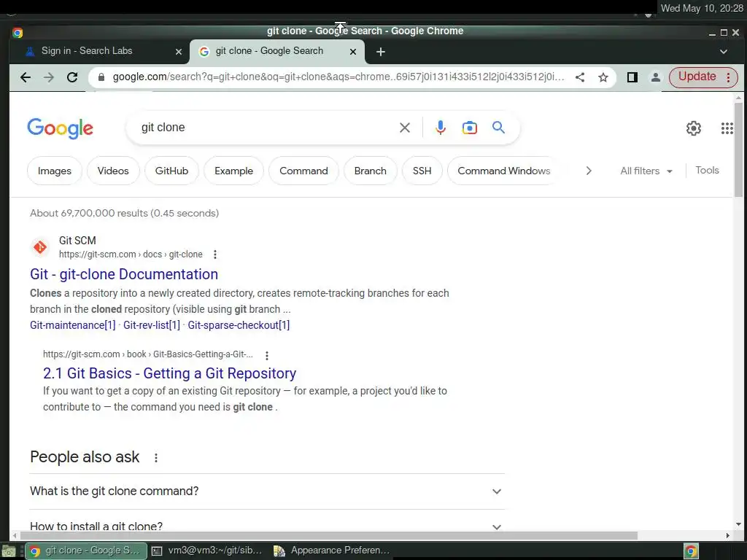Open Git-maintenance[1] sublink
747x560 pixels.
72,325
